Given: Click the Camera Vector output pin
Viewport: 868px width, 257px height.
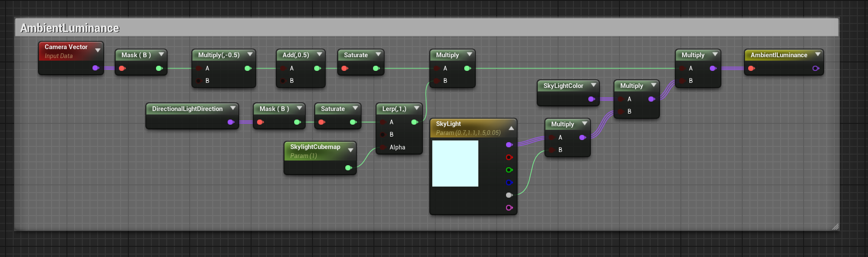Looking at the screenshot, I should click(x=95, y=68).
